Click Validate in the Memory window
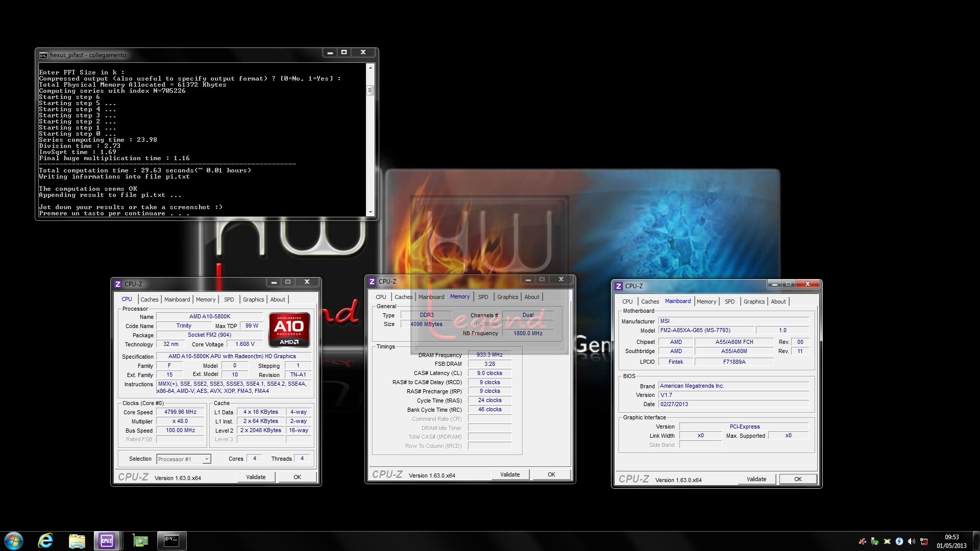The image size is (980, 551). (510, 474)
